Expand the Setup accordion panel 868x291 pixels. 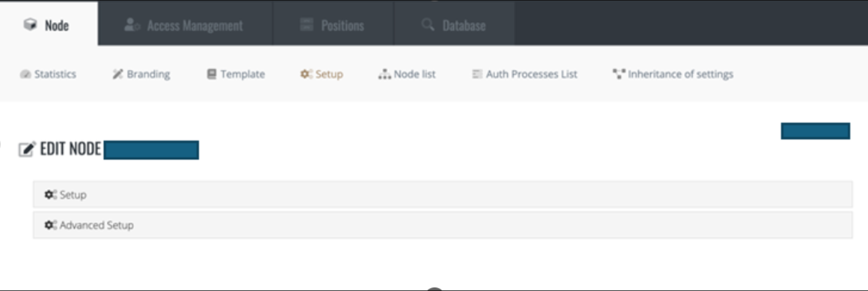tap(443, 195)
